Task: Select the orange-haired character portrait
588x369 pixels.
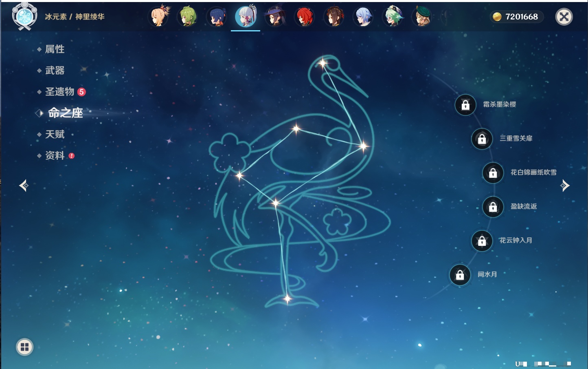Action: point(158,17)
